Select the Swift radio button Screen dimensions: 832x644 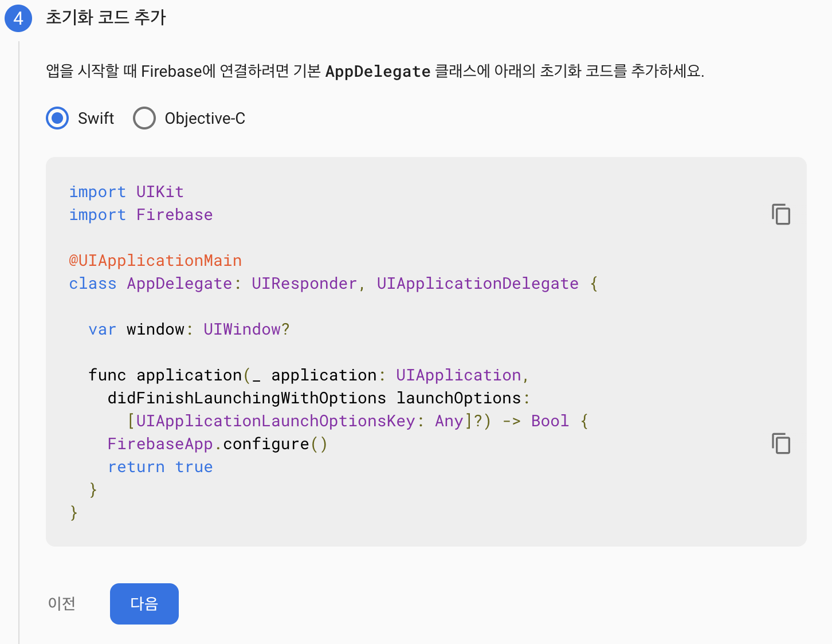57,118
